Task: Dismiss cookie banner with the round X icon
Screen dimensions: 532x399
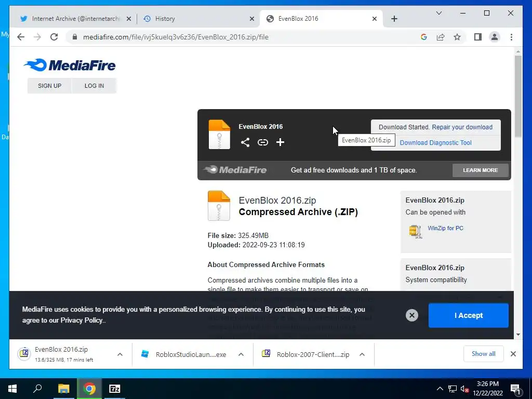Action: (x=411, y=315)
